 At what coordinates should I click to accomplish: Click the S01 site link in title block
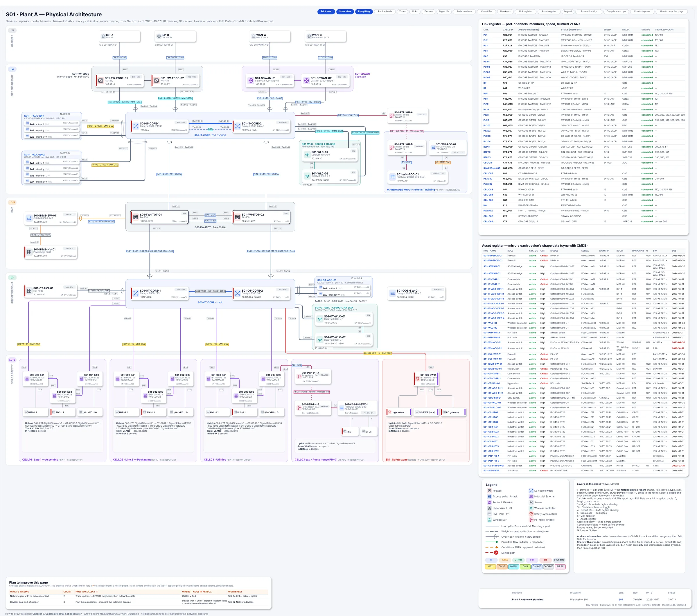pos(621,599)
